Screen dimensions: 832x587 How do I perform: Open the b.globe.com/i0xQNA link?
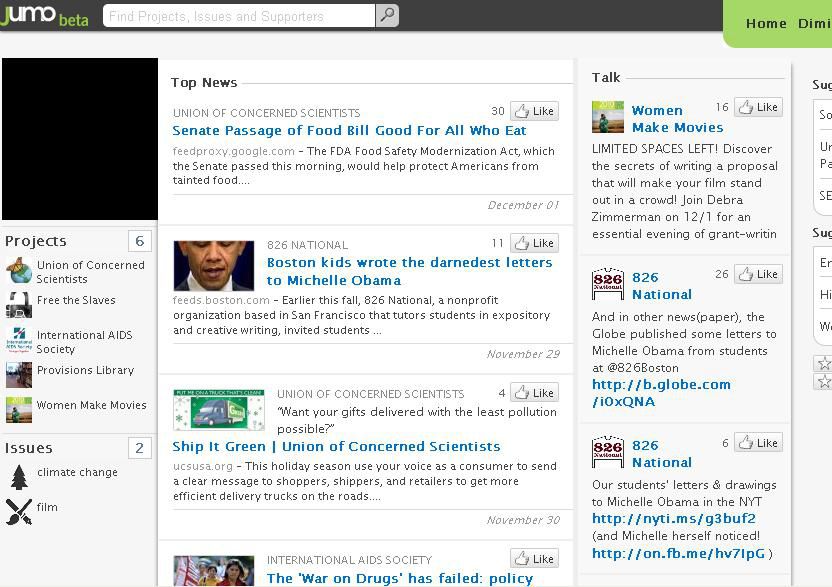point(661,393)
